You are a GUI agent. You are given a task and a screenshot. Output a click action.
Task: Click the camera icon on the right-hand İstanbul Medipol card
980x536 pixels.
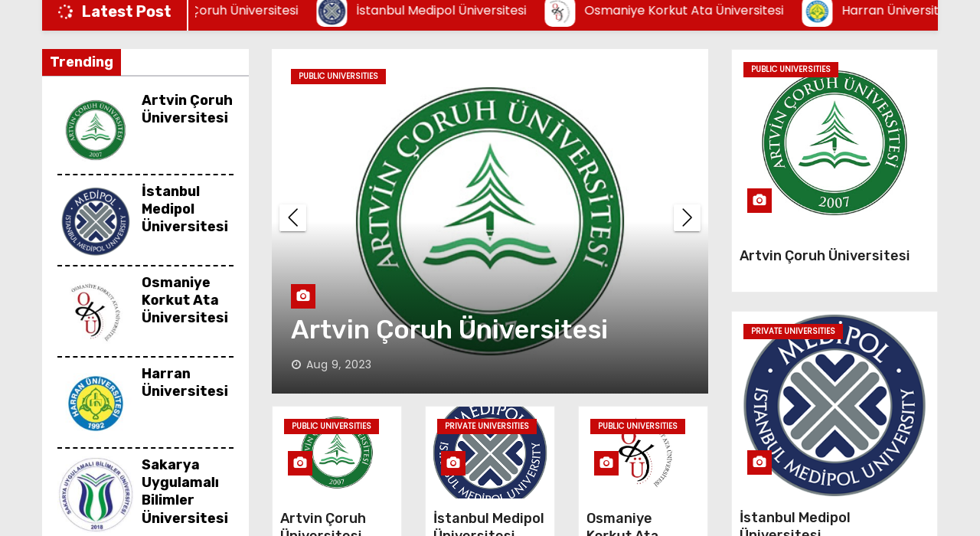759,462
